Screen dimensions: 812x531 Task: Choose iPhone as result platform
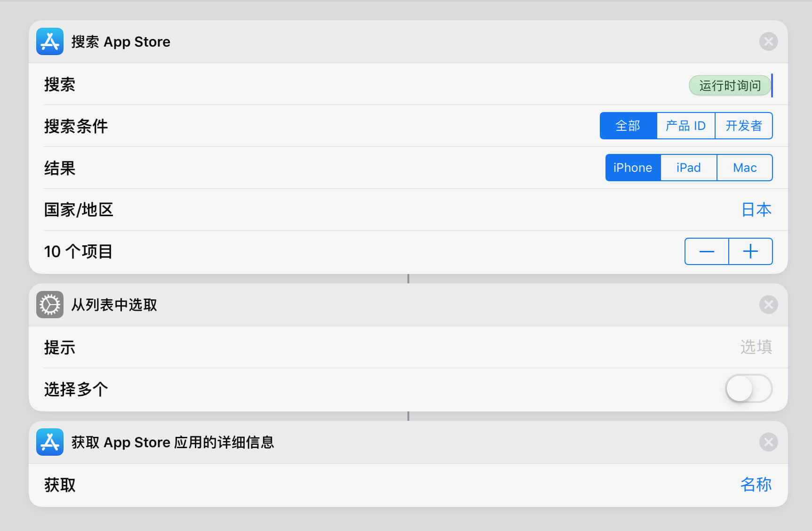(x=633, y=168)
